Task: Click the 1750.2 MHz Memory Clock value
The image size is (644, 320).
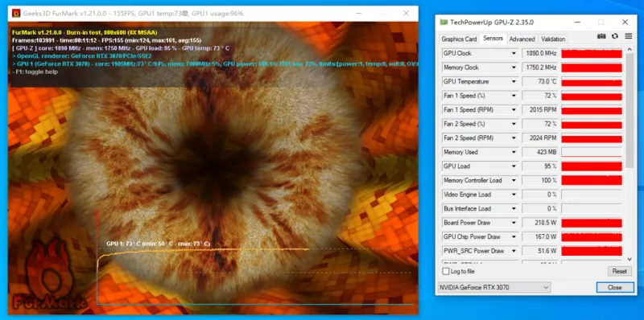Action: click(539, 68)
